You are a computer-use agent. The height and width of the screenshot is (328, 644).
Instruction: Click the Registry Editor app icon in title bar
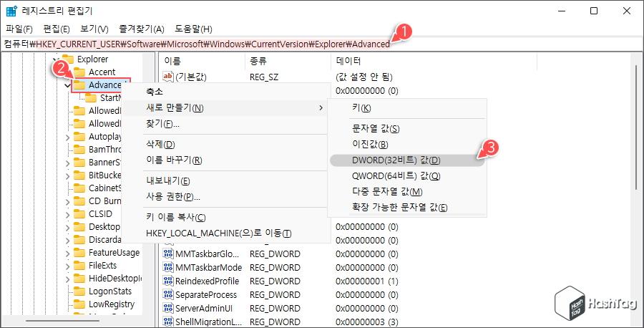[x=11, y=11]
